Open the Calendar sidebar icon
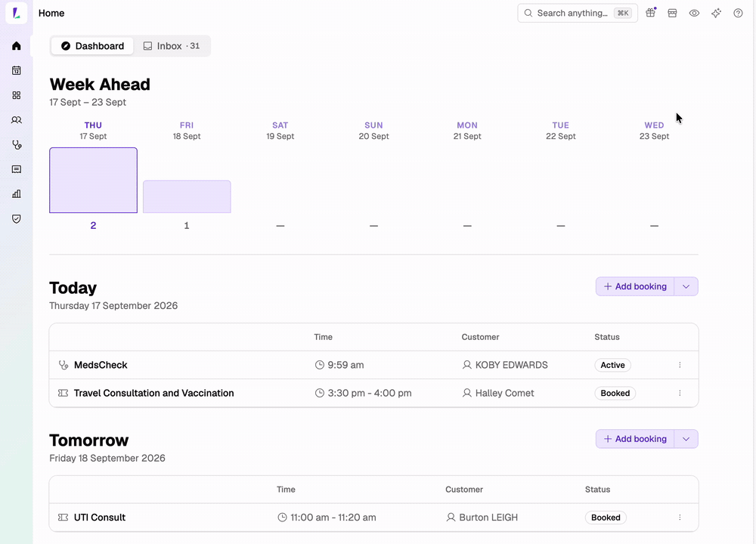The height and width of the screenshot is (544, 756). pyautogui.click(x=17, y=70)
